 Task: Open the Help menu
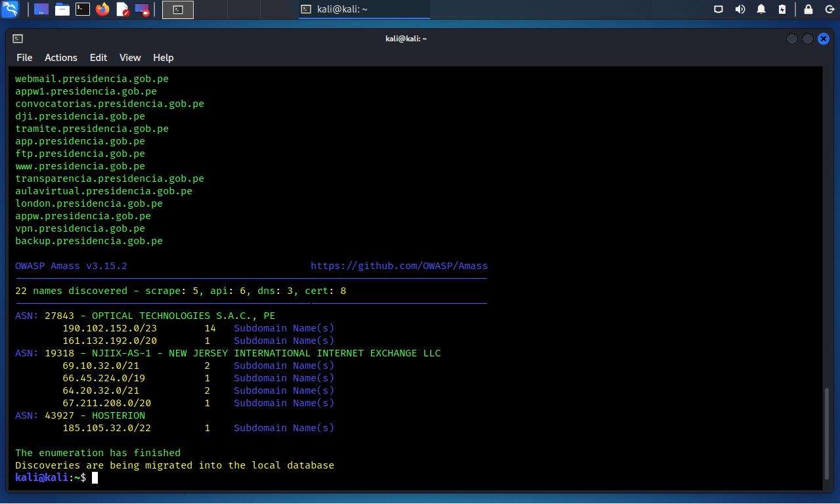point(164,58)
